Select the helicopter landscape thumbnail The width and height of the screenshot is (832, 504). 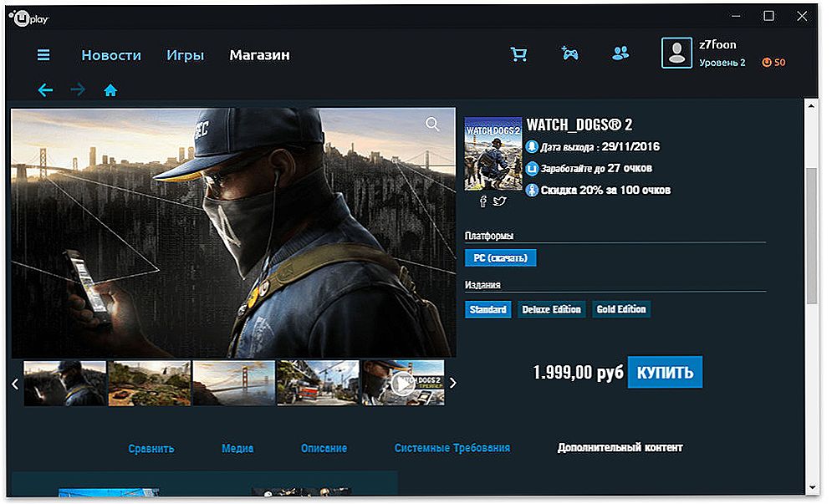pyautogui.click(x=149, y=384)
